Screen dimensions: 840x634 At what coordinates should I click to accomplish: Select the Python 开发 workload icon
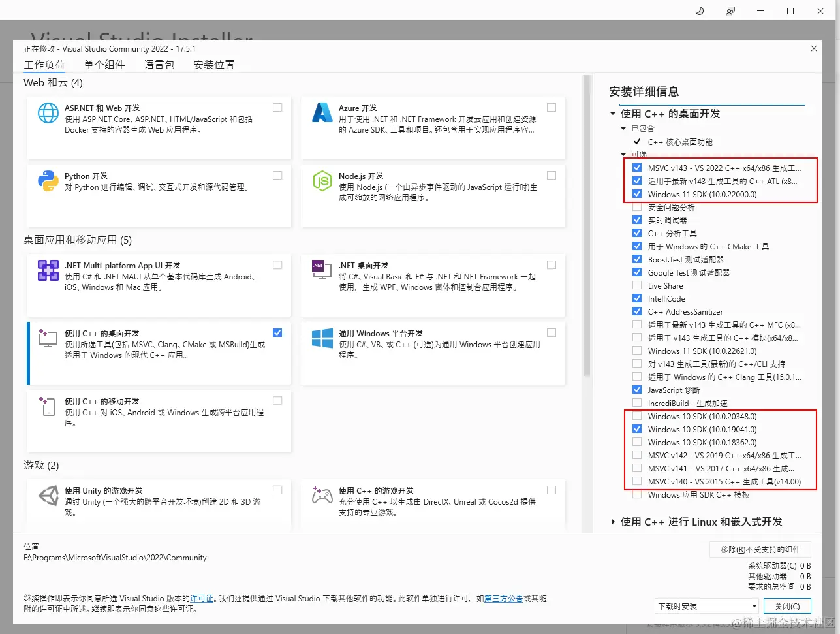tap(48, 181)
